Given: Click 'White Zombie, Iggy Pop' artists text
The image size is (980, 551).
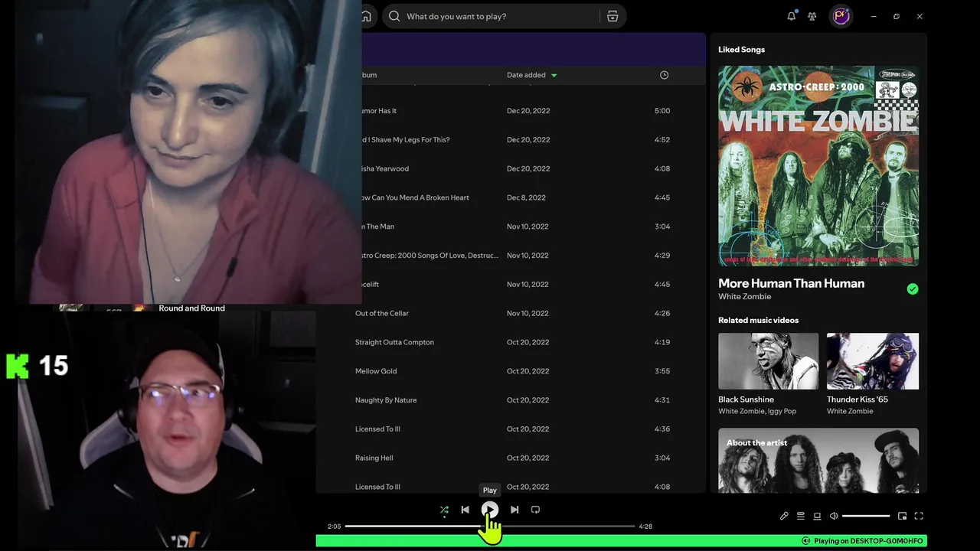Looking at the screenshot, I should tap(757, 412).
